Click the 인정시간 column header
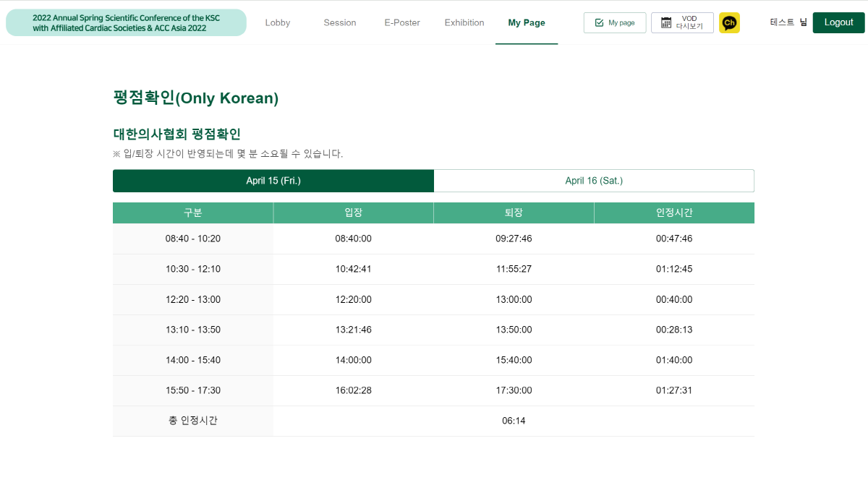The image size is (868, 480). tap(674, 213)
